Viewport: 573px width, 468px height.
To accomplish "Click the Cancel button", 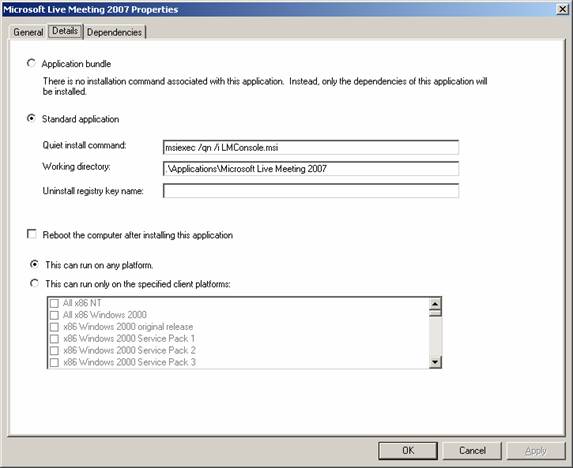I will (x=472, y=450).
